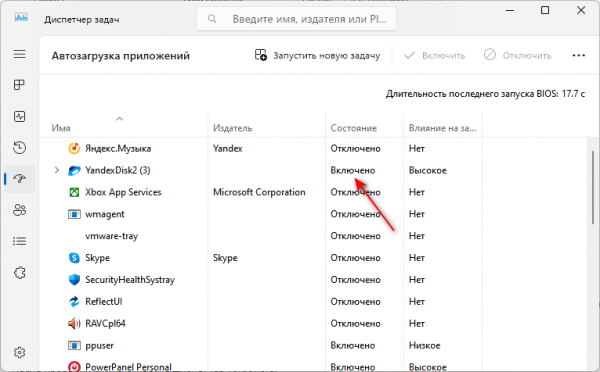Select the Xbox App Services row
The image size is (600, 372).
coord(313,192)
